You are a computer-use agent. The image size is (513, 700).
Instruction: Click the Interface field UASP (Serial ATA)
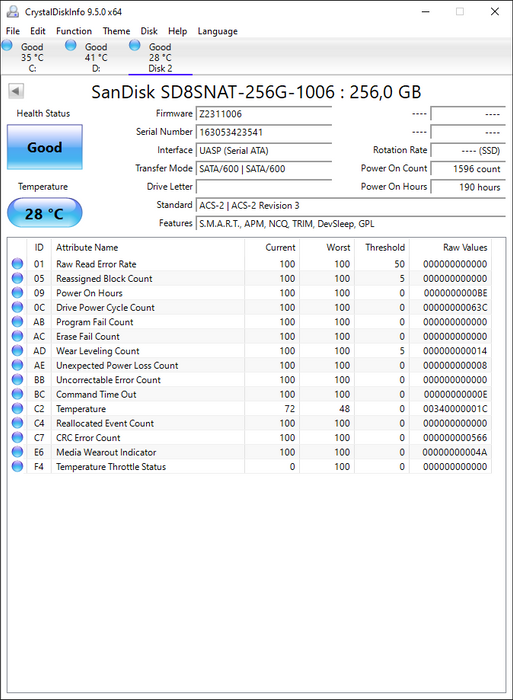[x=264, y=150]
